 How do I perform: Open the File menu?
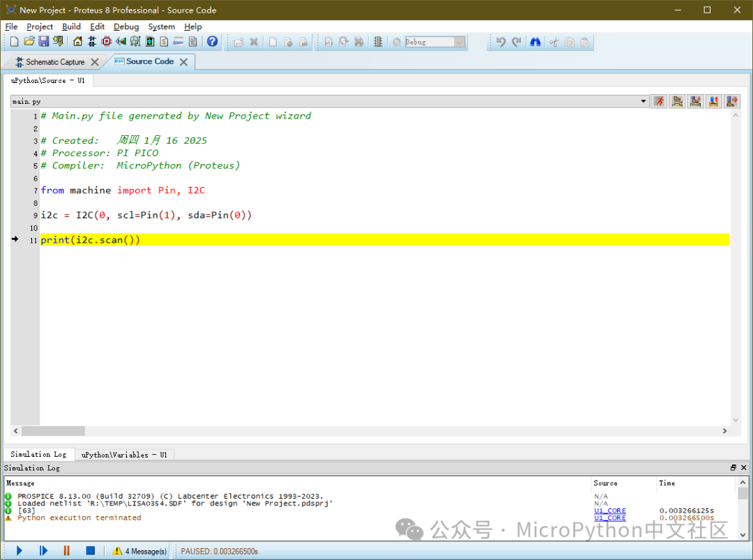pyautogui.click(x=11, y=27)
